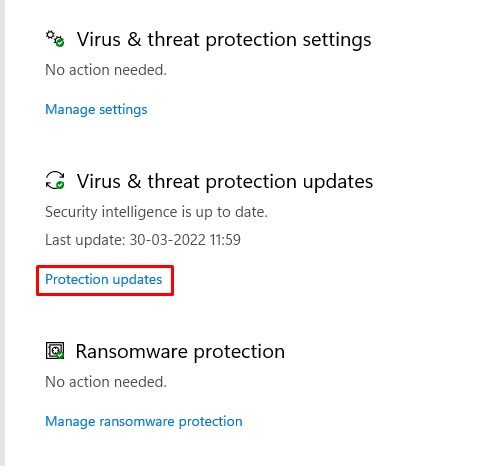Click the 'Last update:' label text

85,240
